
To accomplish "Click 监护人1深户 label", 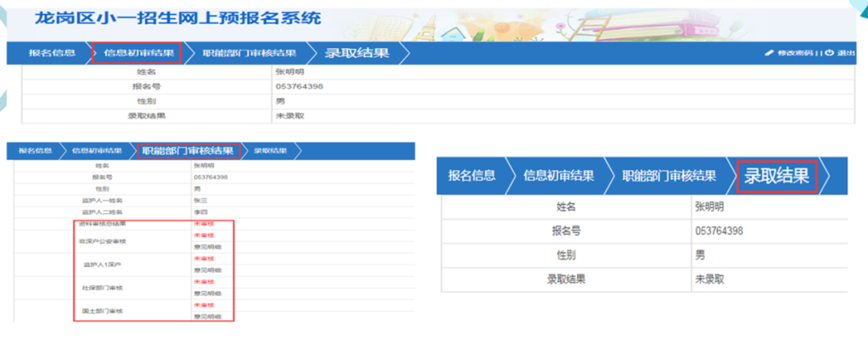I will click(x=102, y=265).
